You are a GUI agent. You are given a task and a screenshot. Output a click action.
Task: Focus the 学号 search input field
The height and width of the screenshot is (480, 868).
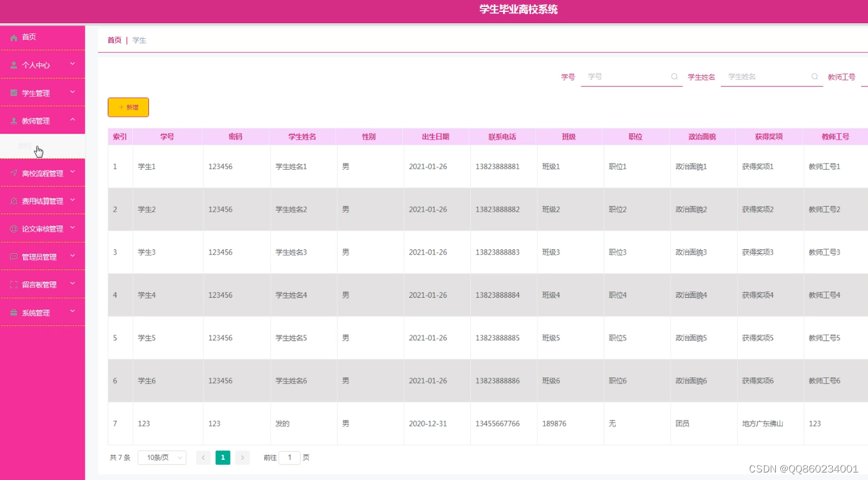(631, 76)
